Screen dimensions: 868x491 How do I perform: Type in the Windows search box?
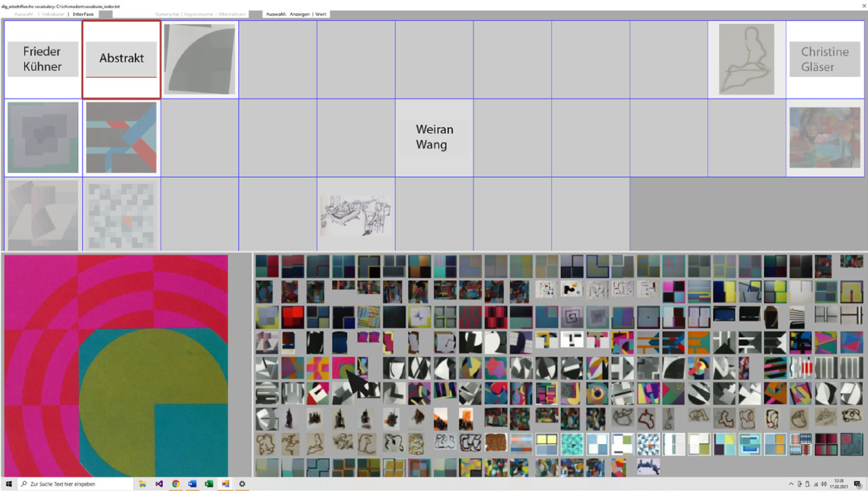click(x=76, y=484)
